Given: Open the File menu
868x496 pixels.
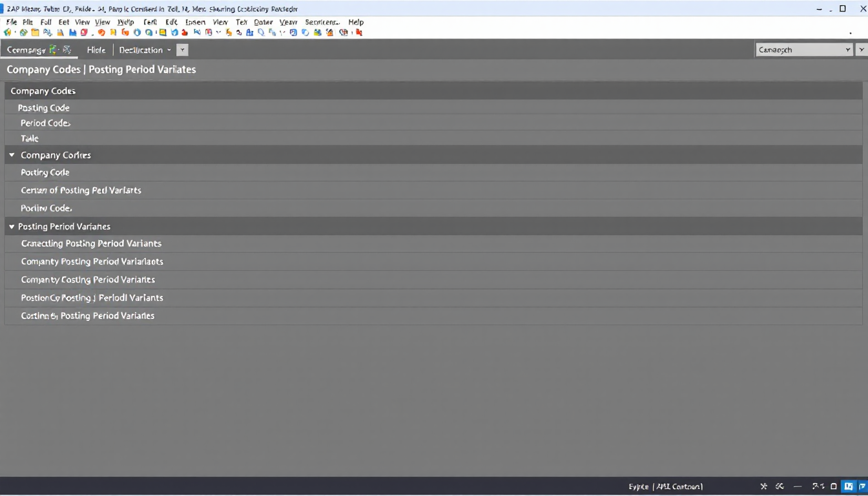Looking at the screenshot, I should pos(11,22).
